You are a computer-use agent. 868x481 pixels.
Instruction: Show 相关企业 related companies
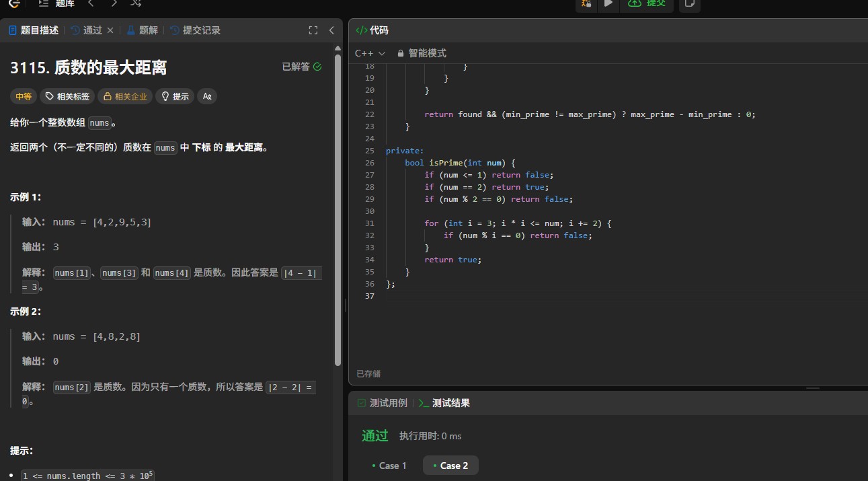pyautogui.click(x=125, y=96)
